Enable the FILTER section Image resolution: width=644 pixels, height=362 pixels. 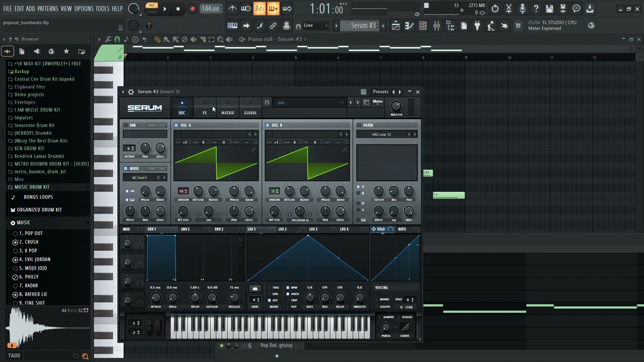pyautogui.click(x=359, y=125)
